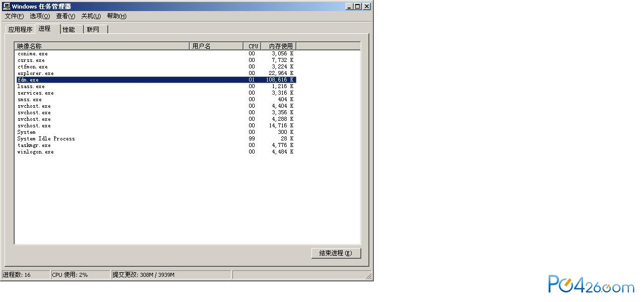This screenshot has width=644, height=302.
Task: Select the smss.exe process row
Action: tap(156, 100)
